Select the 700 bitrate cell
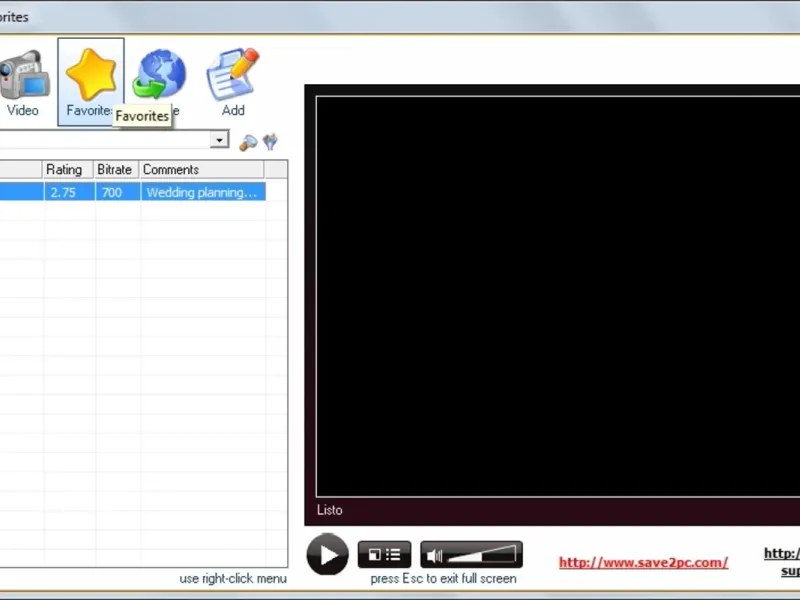 click(x=117, y=192)
